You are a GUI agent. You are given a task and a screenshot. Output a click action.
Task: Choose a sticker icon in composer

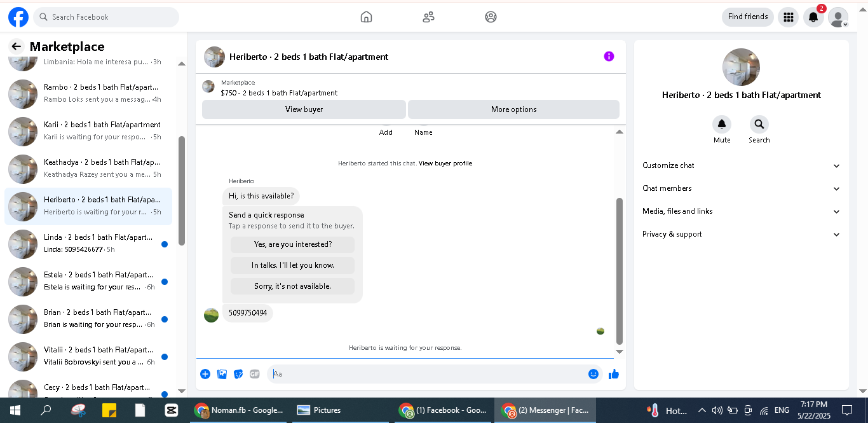(238, 374)
